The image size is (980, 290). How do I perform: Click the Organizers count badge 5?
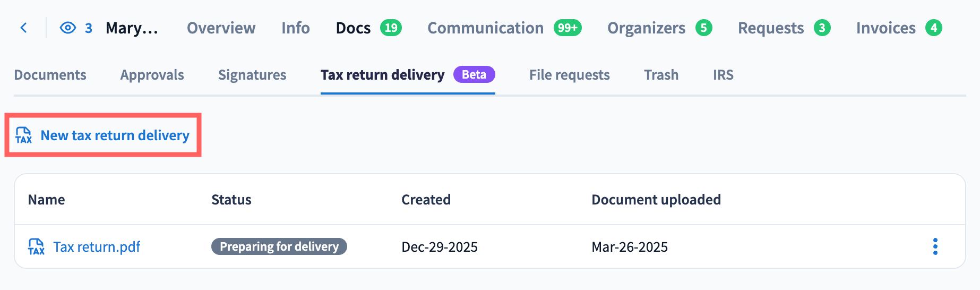[703, 28]
